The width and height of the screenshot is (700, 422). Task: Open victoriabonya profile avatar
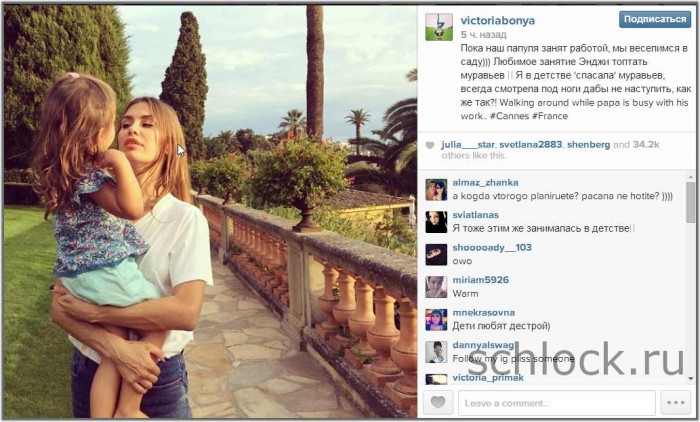click(x=439, y=27)
